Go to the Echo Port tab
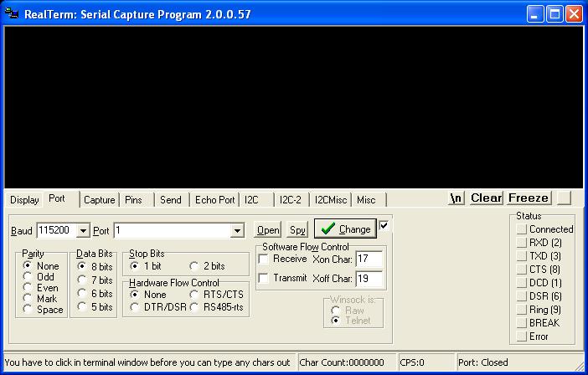The height and width of the screenshot is (375, 588). (x=214, y=200)
